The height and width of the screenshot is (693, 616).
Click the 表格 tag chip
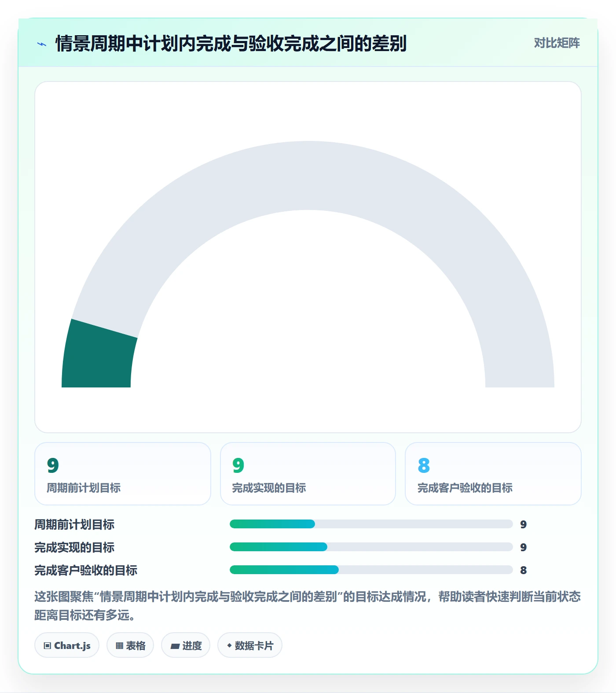(x=130, y=645)
